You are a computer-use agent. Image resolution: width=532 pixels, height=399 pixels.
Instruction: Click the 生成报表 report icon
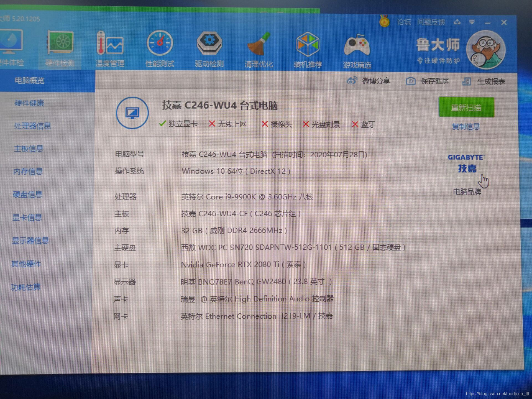tap(467, 81)
